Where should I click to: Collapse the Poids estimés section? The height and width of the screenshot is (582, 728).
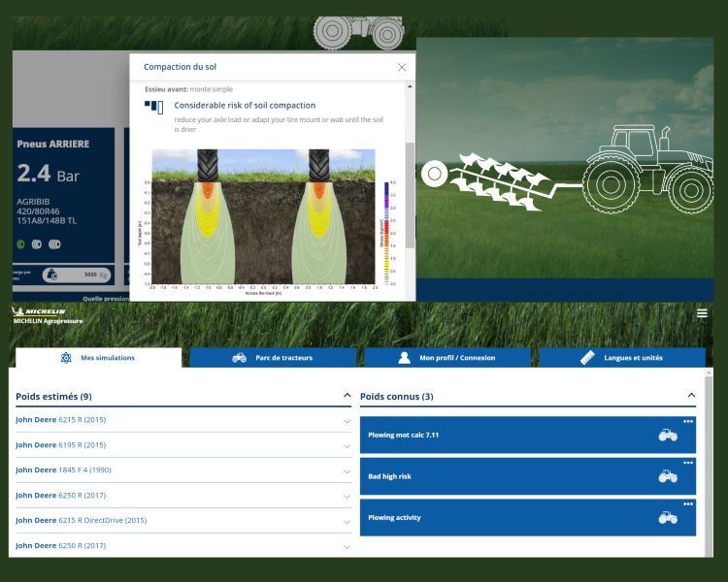pyautogui.click(x=347, y=396)
